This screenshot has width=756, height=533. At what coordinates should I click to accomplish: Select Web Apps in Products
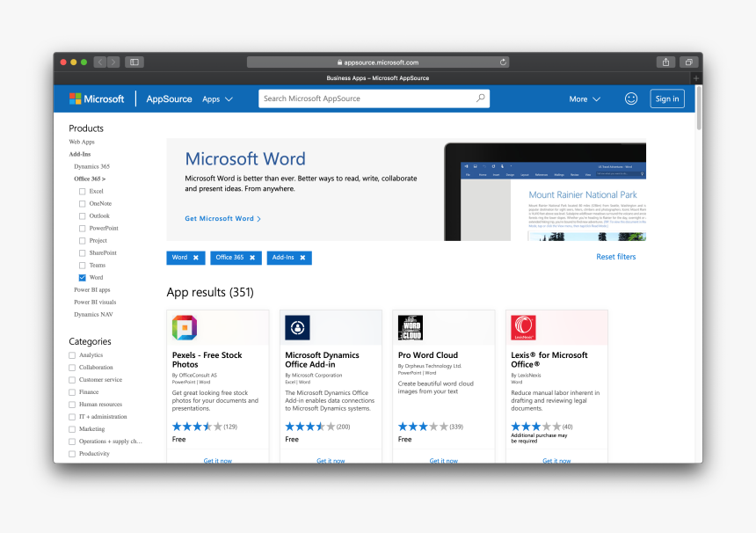click(82, 142)
